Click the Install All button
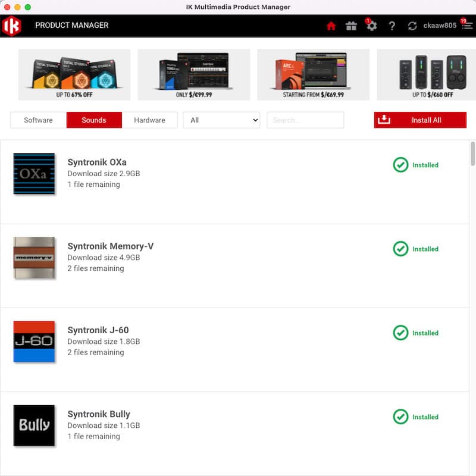Screen dimensions: 476x476 click(420, 120)
